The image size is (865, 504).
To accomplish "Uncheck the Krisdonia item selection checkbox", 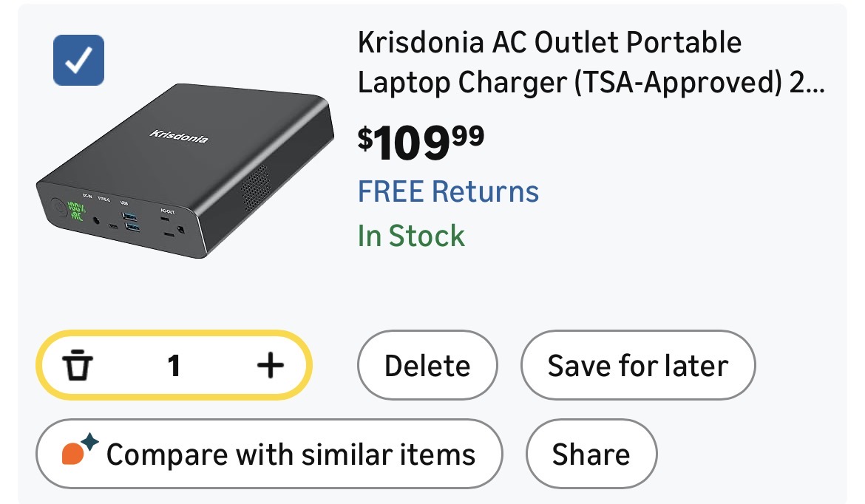I will tap(78, 61).
